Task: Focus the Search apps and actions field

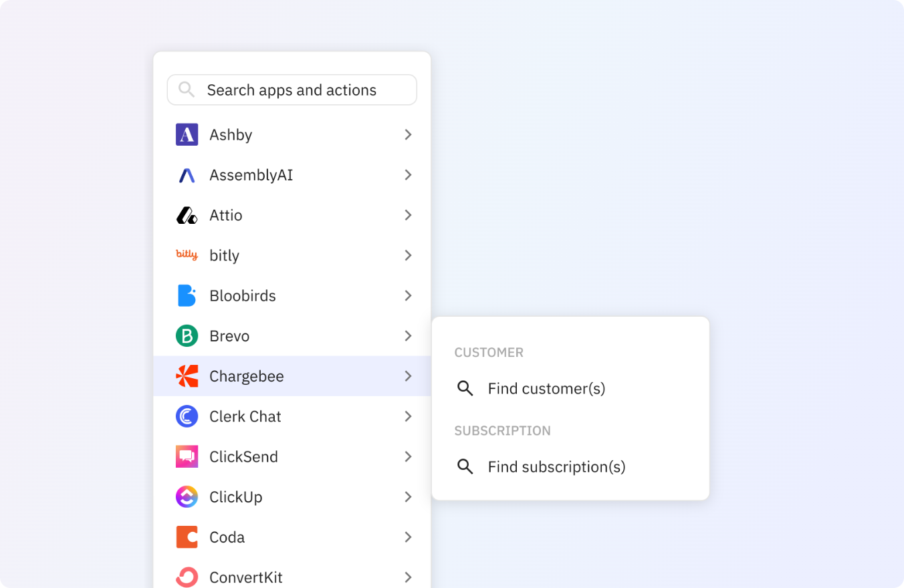Action: pos(292,90)
